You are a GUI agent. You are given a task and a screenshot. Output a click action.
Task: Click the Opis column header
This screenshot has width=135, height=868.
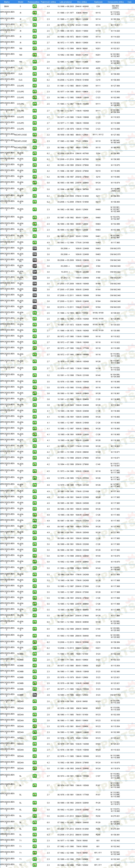pyautogui.click(x=130, y=2)
